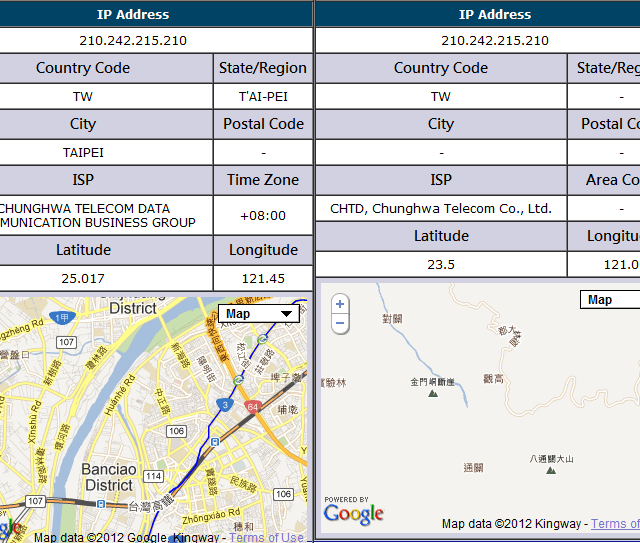The width and height of the screenshot is (640, 543).
Task: Select T'AI-PEI state value
Action: point(263,96)
